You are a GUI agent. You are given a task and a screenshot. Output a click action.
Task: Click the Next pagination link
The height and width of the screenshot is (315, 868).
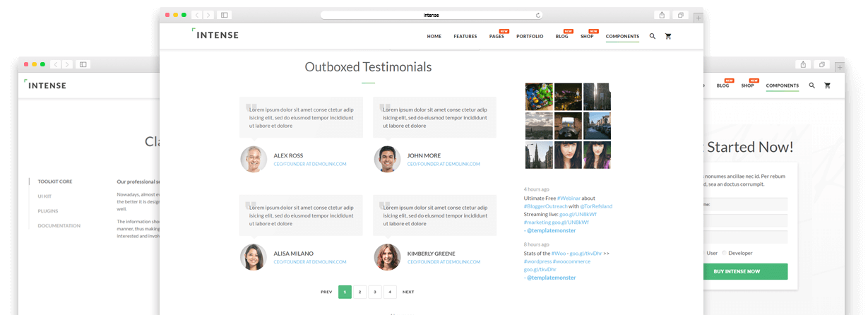tap(408, 292)
